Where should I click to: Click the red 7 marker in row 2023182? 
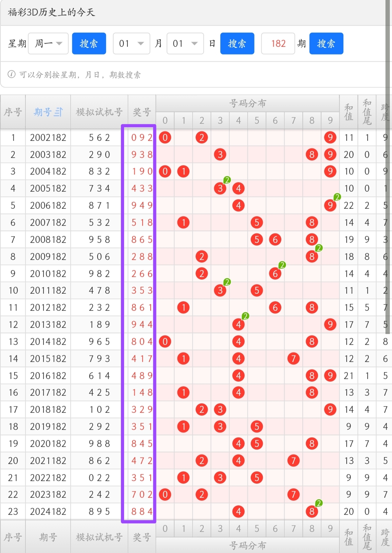[293, 494]
